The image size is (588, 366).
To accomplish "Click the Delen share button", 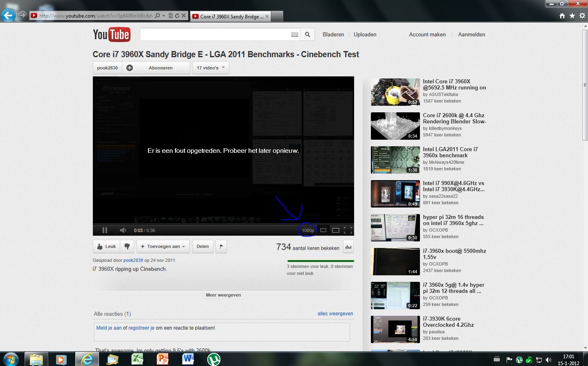I will [x=203, y=246].
